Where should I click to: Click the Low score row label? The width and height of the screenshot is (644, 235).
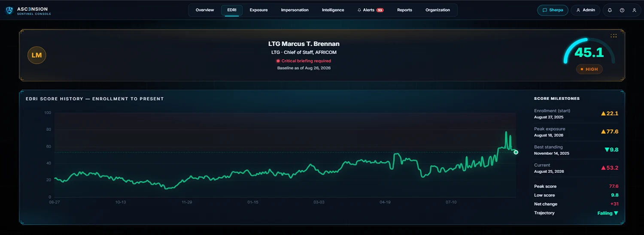pos(544,196)
